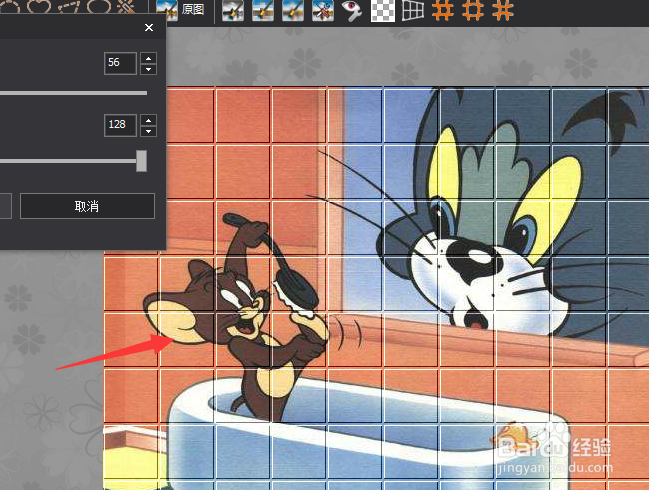Toggle the checkerboard transparency icon
649x490 pixels.
[x=382, y=10]
